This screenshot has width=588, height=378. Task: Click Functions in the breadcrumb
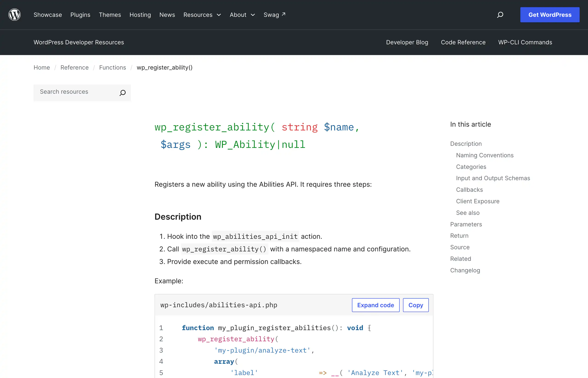[113, 68]
